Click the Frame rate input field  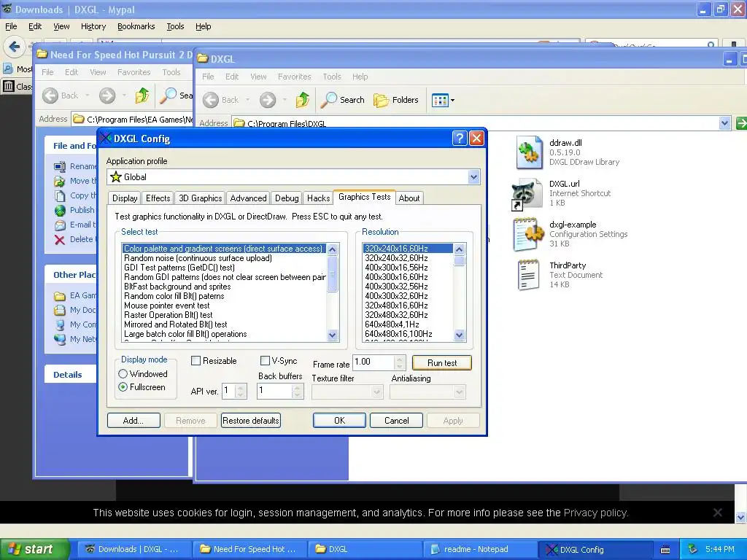(x=374, y=362)
